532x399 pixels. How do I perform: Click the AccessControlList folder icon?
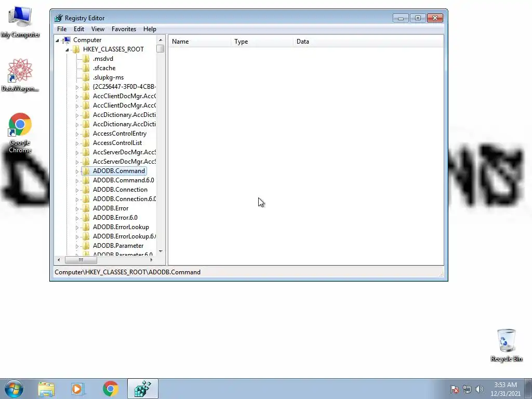86,143
